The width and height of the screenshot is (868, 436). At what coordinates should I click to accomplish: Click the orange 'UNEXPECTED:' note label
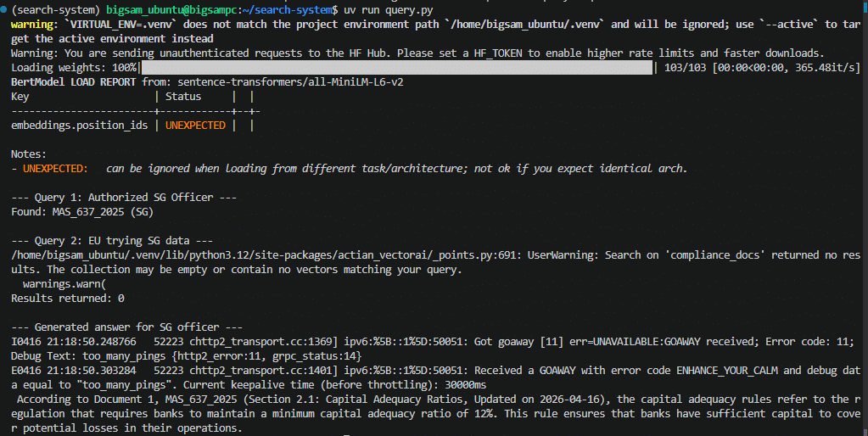point(55,168)
